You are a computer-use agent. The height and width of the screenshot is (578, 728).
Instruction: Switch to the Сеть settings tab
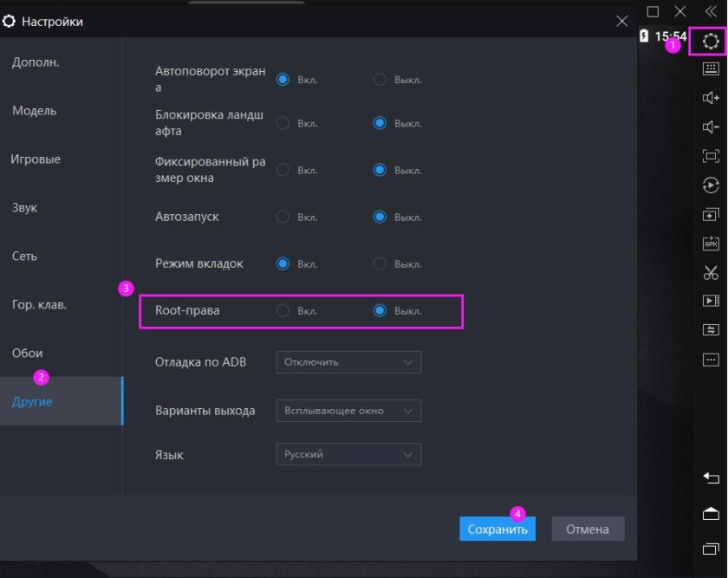tap(25, 257)
